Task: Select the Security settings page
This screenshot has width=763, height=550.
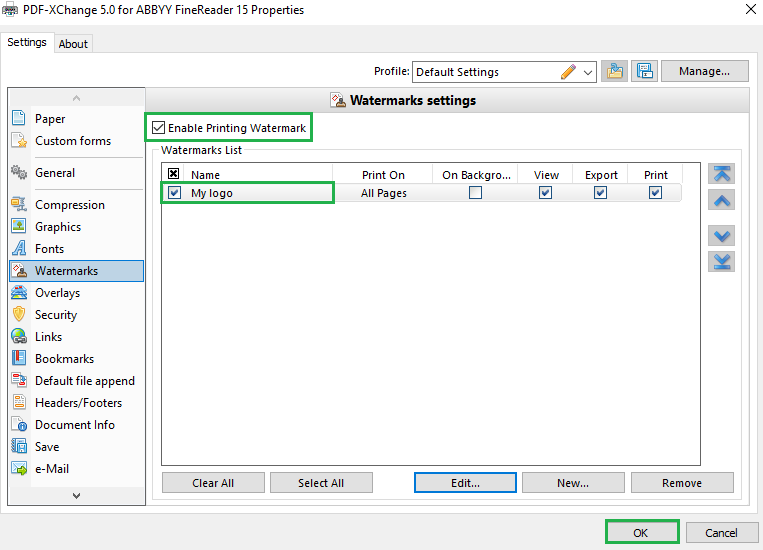Action: click(x=76, y=314)
